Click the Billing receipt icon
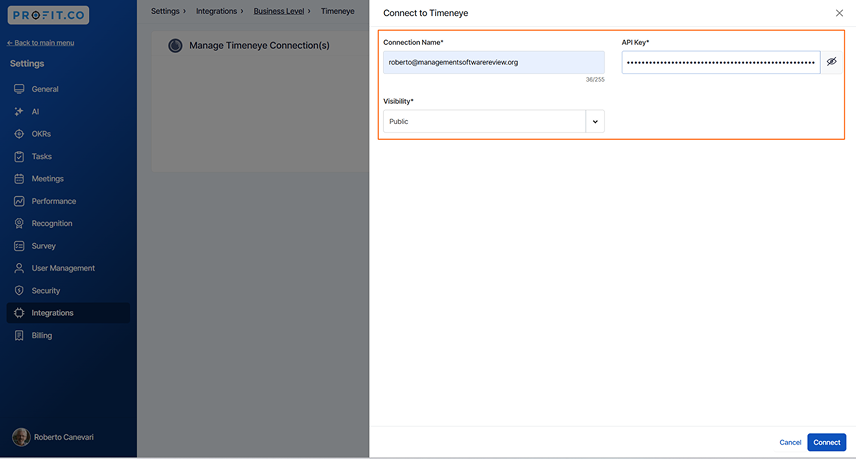 pyautogui.click(x=19, y=335)
